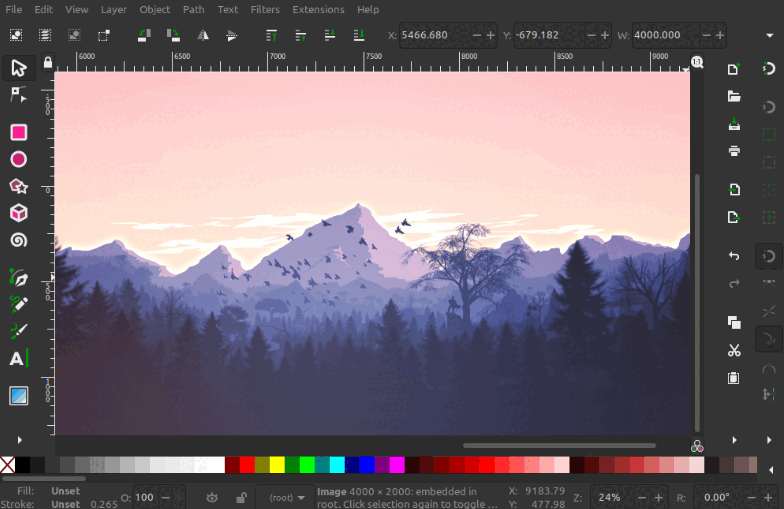Raise selection to top
The height and width of the screenshot is (509, 784).
272,35
